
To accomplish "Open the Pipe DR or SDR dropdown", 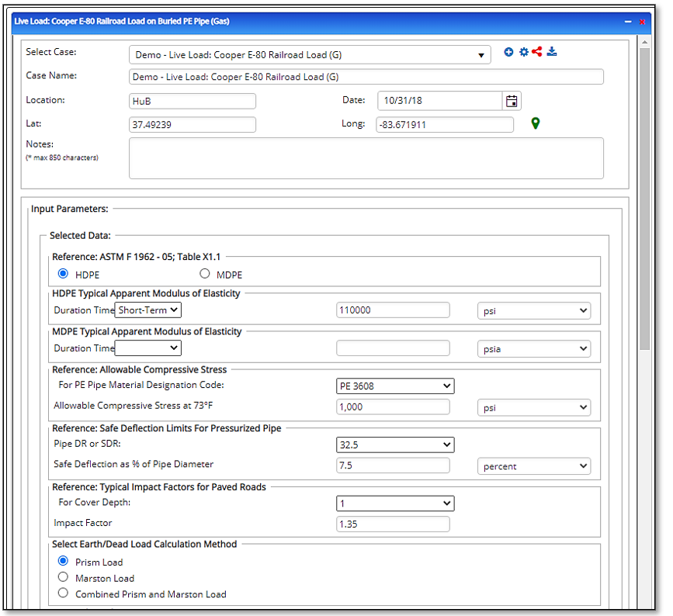I will [395, 445].
